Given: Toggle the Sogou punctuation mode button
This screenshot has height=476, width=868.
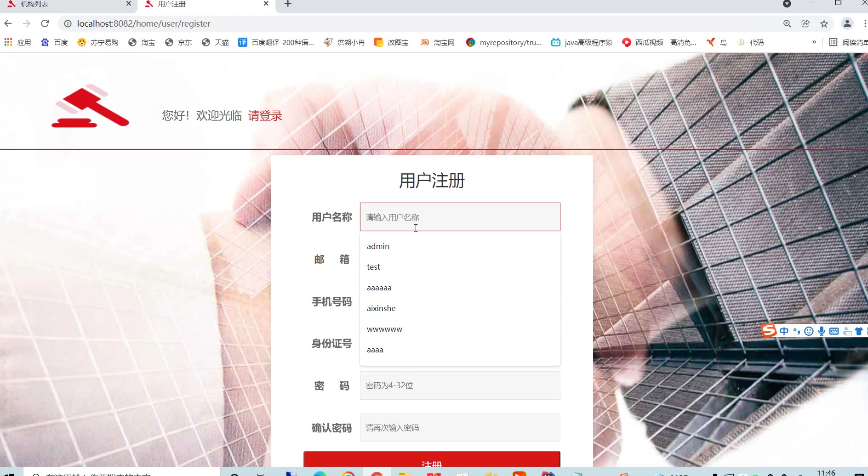Looking at the screenshot, I should 797,331.
